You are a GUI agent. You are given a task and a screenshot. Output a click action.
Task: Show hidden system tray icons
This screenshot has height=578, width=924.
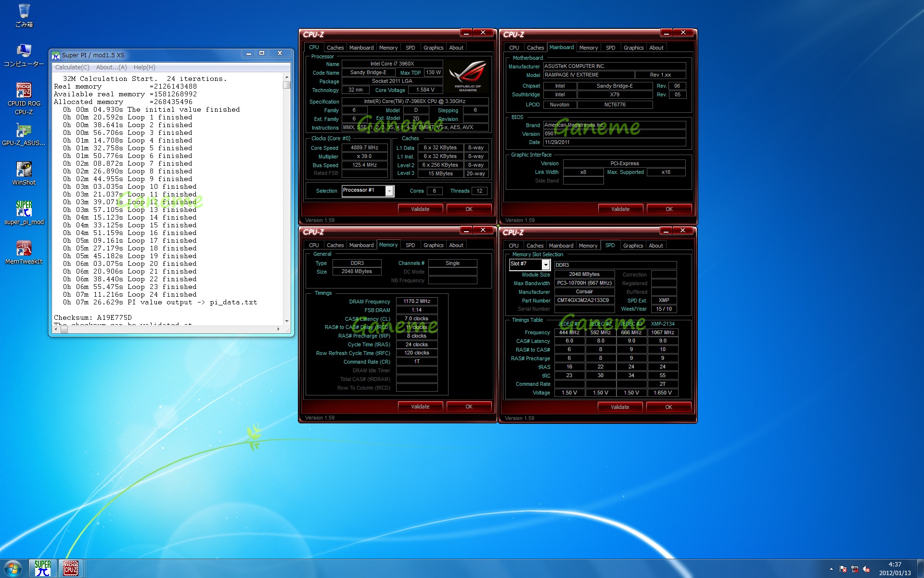point(831,569)
